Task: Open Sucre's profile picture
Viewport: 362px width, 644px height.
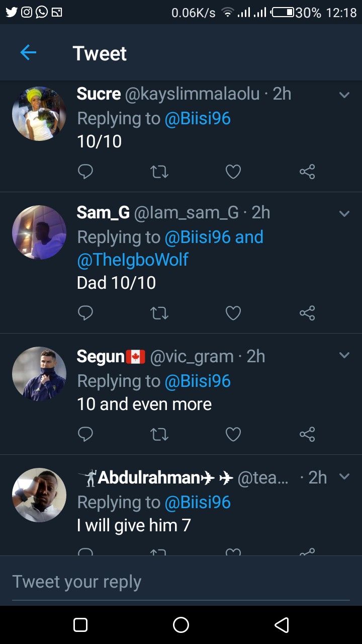Action: 39,113
